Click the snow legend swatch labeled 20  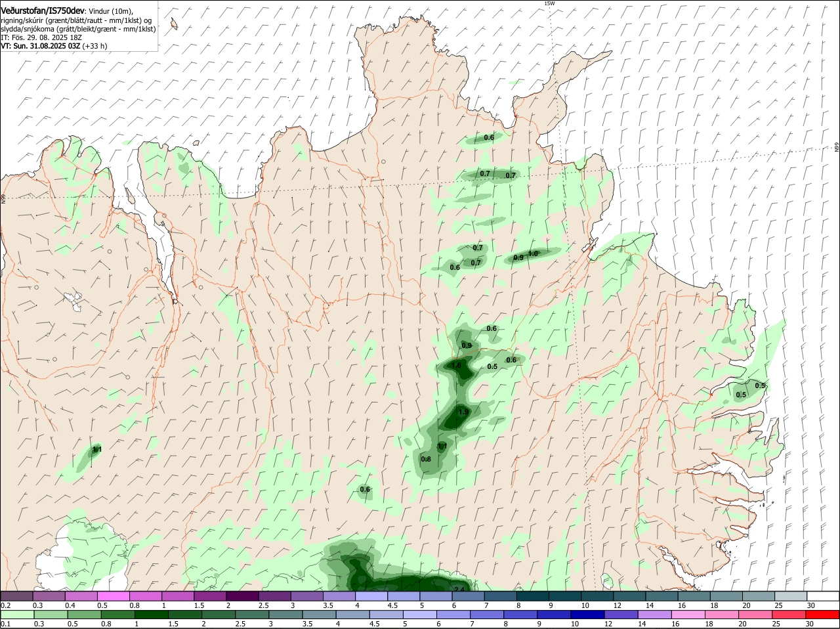pos(759,596)
